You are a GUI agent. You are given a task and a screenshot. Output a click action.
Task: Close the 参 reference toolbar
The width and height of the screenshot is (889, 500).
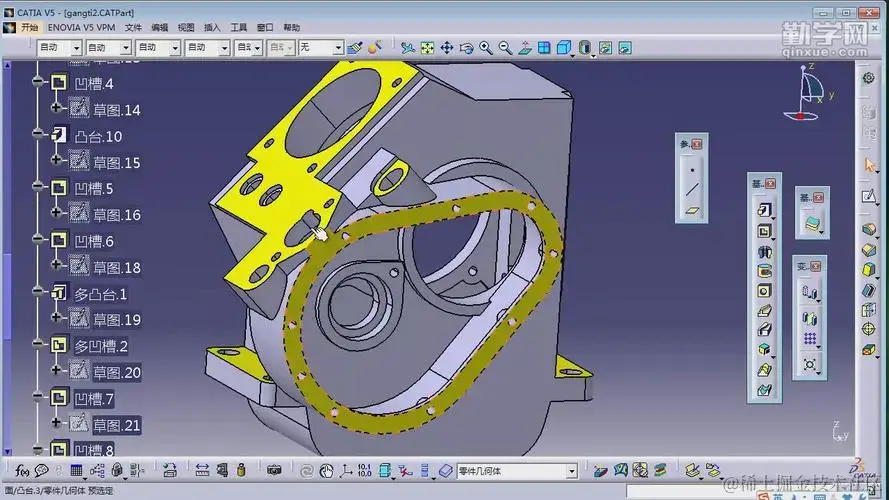697,144
